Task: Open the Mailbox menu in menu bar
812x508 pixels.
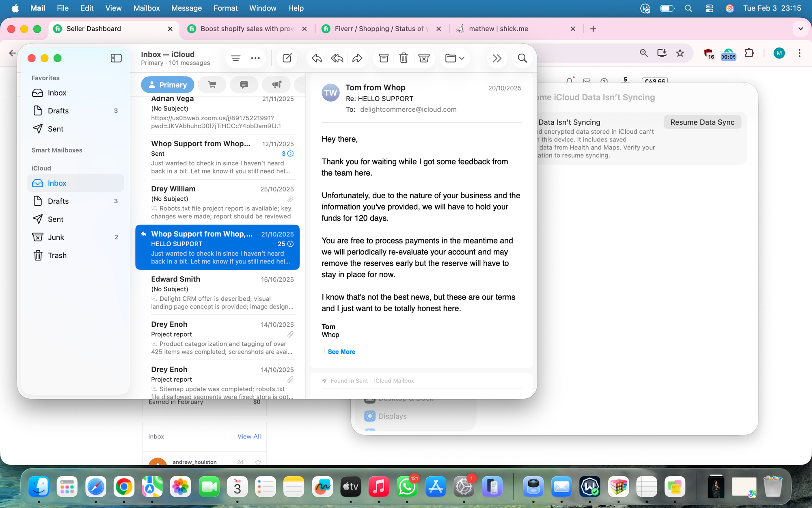Action: click(147, 8)
